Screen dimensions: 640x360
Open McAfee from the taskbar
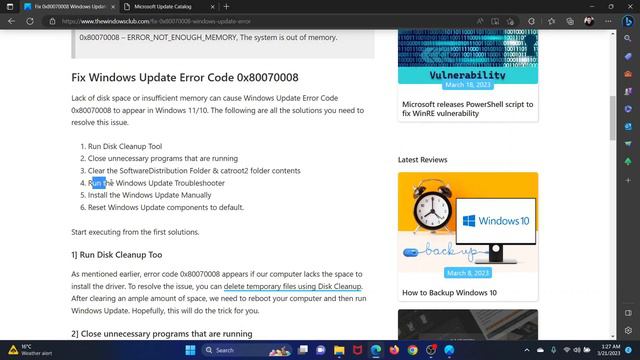(x=358, y=350)
